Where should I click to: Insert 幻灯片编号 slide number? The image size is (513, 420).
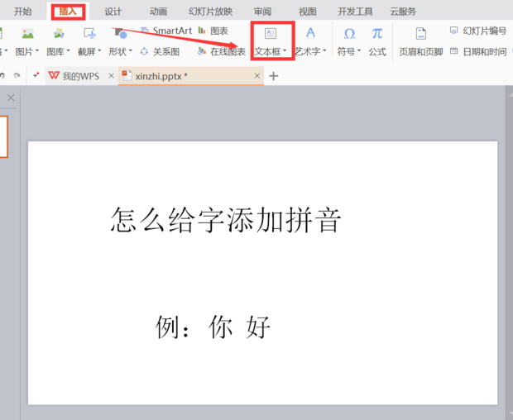(x=478, y=31)
